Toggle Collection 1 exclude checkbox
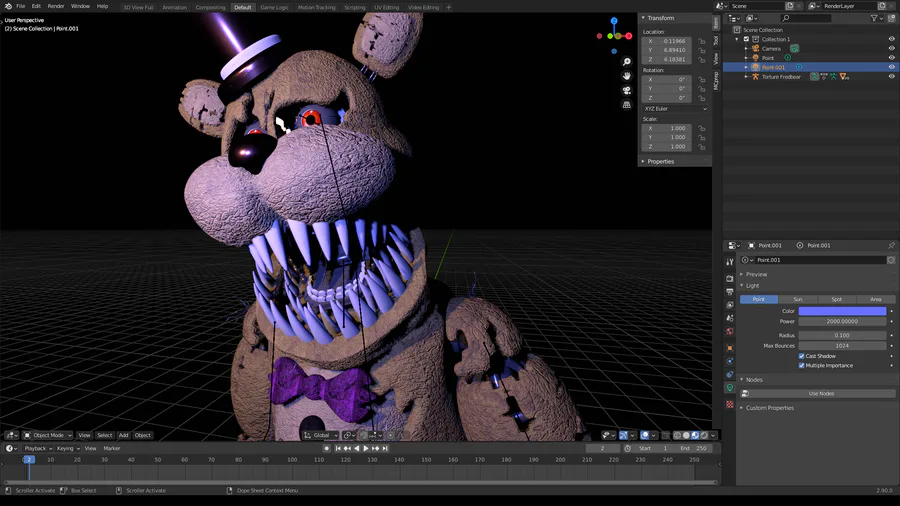 [x=746, y=40]
